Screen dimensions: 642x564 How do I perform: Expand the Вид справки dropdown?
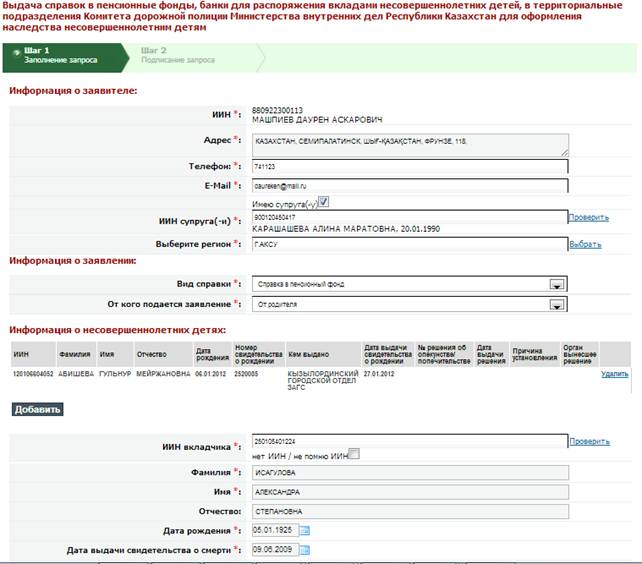click(x=556, y=284)
